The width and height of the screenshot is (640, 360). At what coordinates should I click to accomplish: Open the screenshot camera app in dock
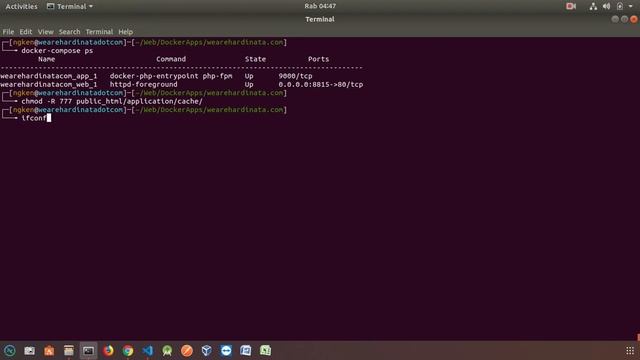29,351
